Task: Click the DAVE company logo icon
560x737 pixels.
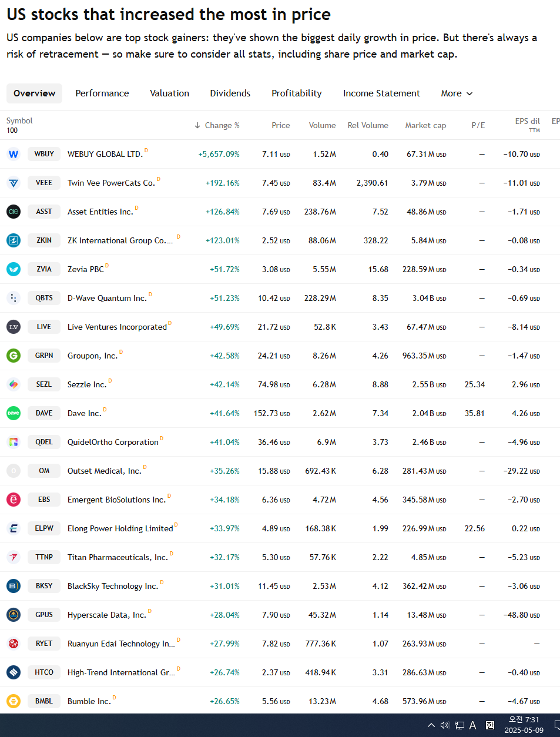Action: point(14,413)
